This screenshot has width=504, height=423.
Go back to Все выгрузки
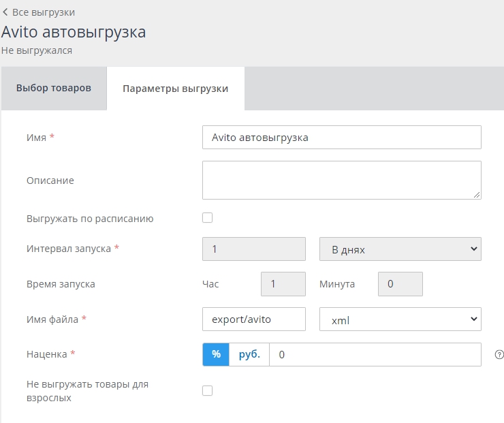click(44, 12)
